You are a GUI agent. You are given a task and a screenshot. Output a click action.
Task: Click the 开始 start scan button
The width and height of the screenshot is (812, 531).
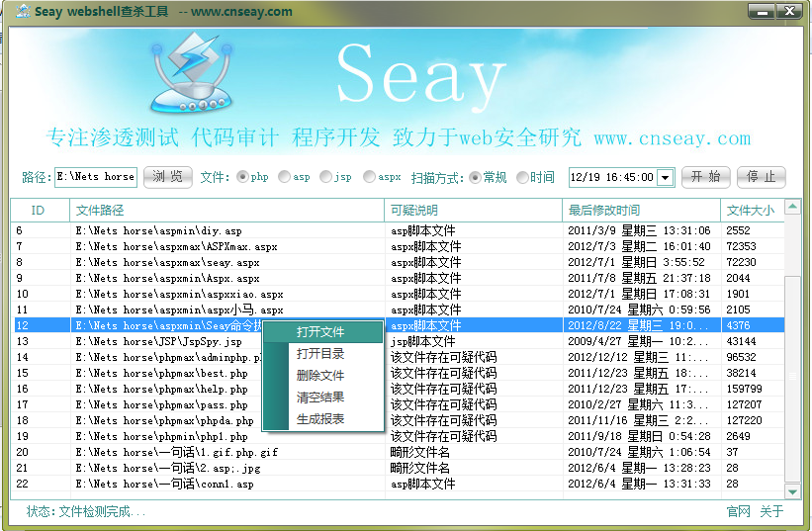(x=705, y=177)
